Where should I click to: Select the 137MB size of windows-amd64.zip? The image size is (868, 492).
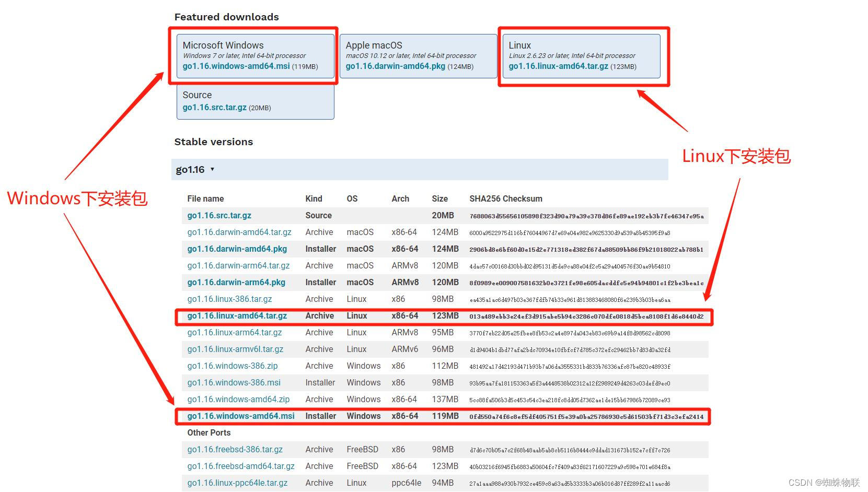(x=445, y=399)
